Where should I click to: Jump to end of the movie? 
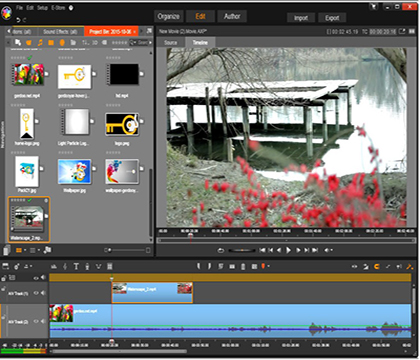315,250
